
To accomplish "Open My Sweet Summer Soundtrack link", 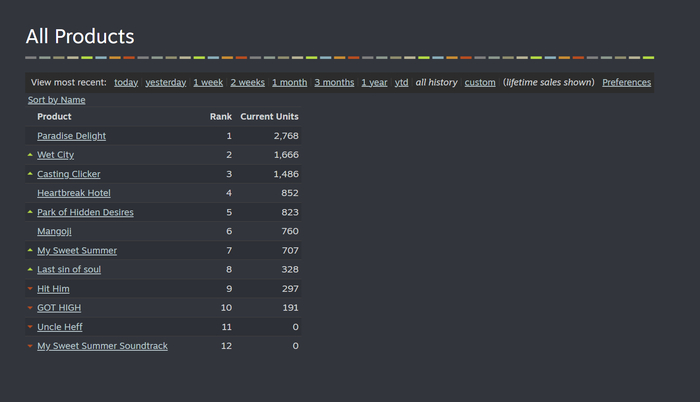I will pos(102,346).
